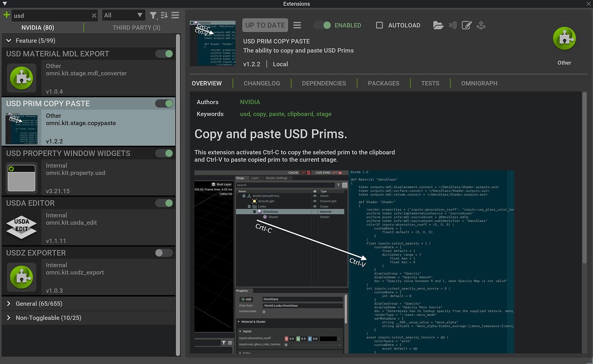Open extension in Visual Studio Code
The width and height of the screenshot is (593, 364).
452,25
